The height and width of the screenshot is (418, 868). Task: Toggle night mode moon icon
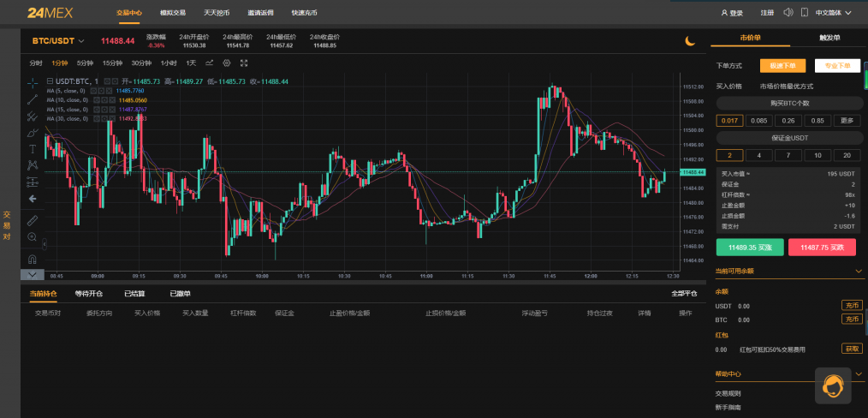tap(690, 40)
